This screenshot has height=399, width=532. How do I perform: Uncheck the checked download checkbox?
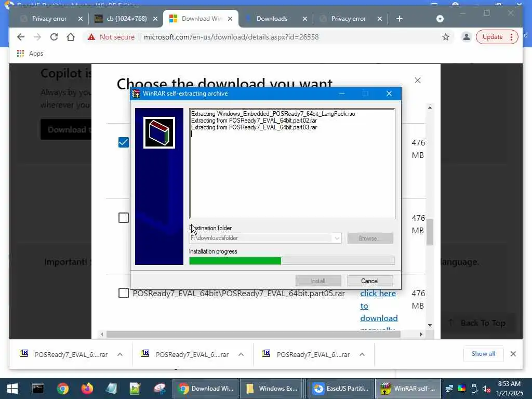click(124, 142)
